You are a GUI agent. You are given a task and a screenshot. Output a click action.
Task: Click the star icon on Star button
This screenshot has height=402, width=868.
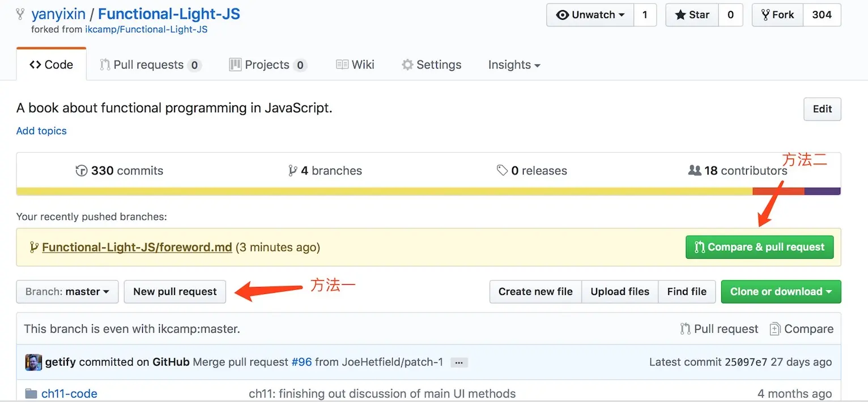coord(680,15)
